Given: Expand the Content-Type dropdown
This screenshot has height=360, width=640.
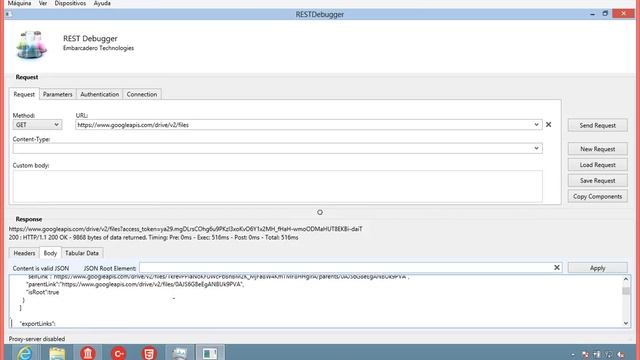Looking at the screenshot, I should (536, 148).
